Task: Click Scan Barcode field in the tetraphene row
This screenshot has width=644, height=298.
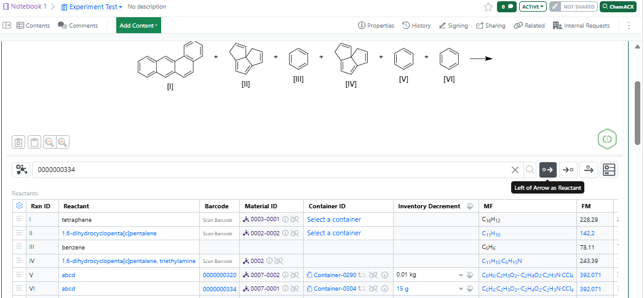Action: 218,220
